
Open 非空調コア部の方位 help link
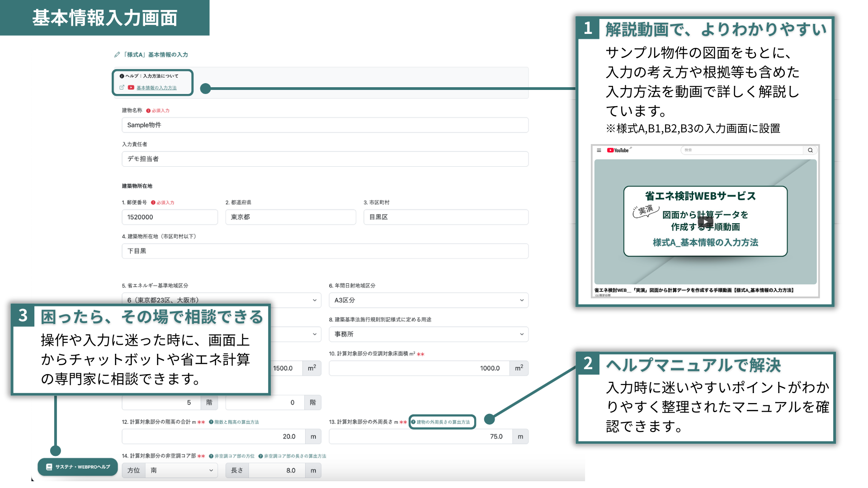234,456
